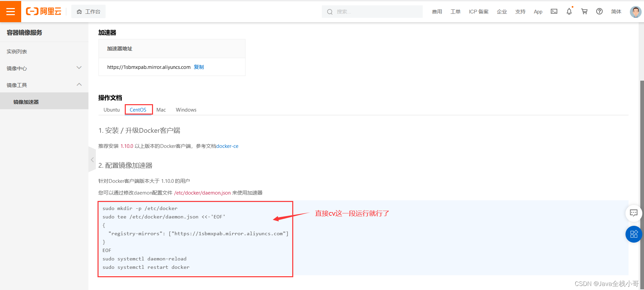Image resolution: width=644 pixels, height=290 pixels.
Task: Click the accelerator URL text
Action: (x=149, y=67)
